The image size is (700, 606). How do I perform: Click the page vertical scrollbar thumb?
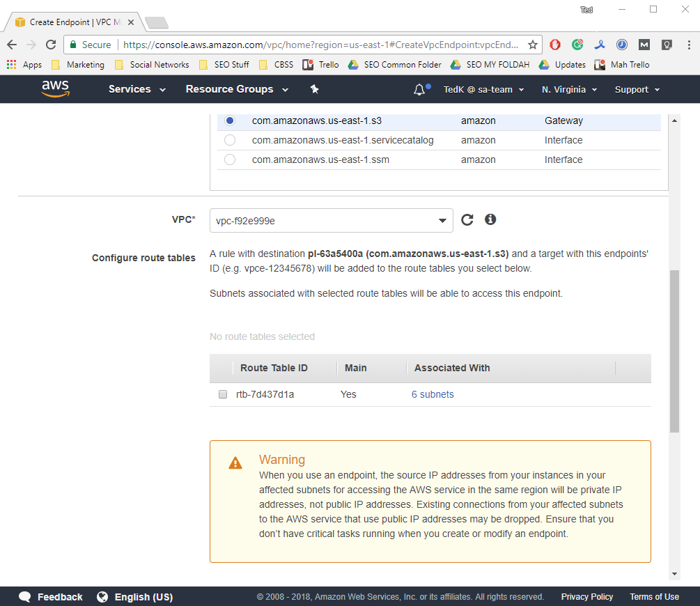pos(674,352)
